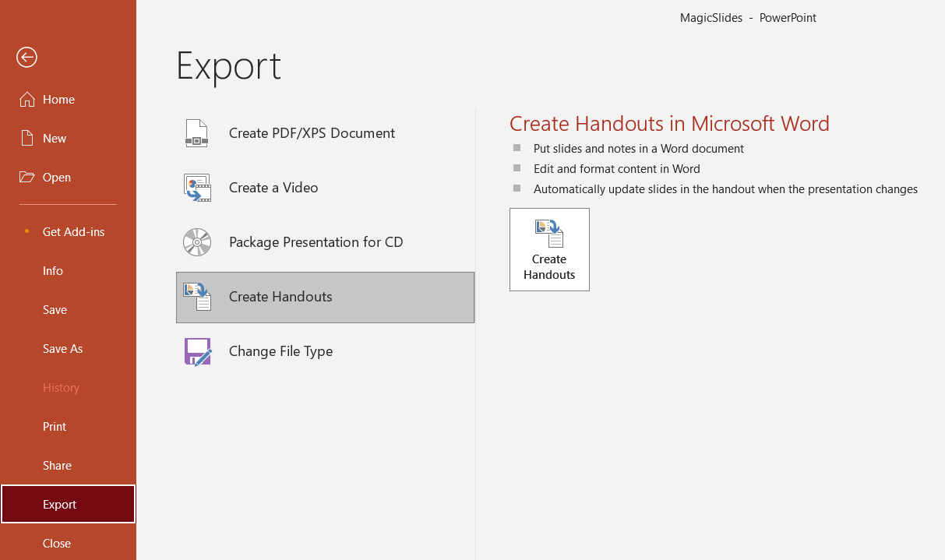Click the New blank page icon

click(27, 139)
